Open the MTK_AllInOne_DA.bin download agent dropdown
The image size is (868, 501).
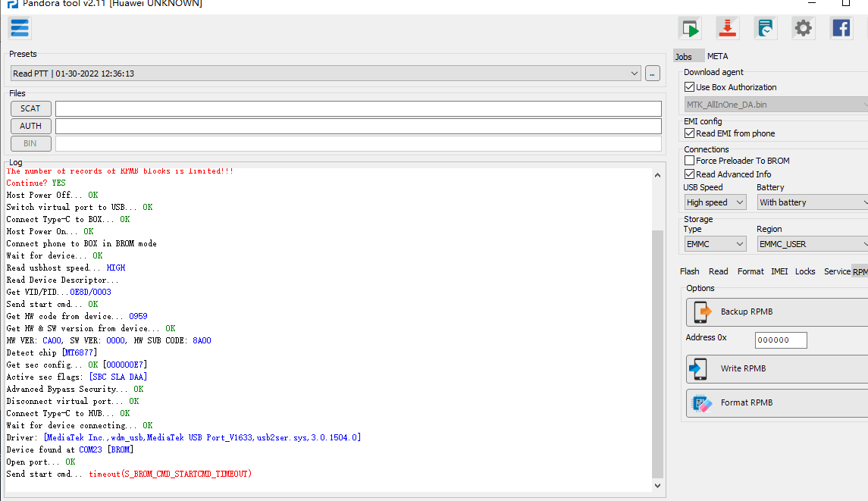[x=776, y=105]
